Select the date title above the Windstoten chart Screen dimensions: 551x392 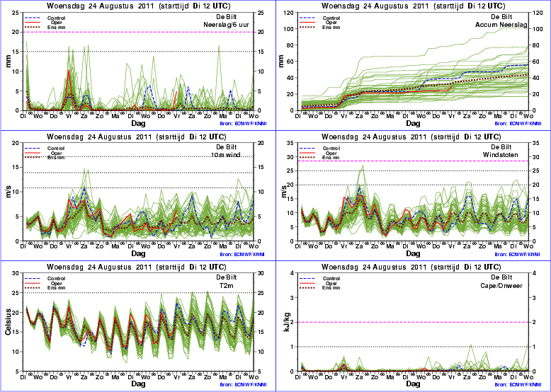click(411, 137)
